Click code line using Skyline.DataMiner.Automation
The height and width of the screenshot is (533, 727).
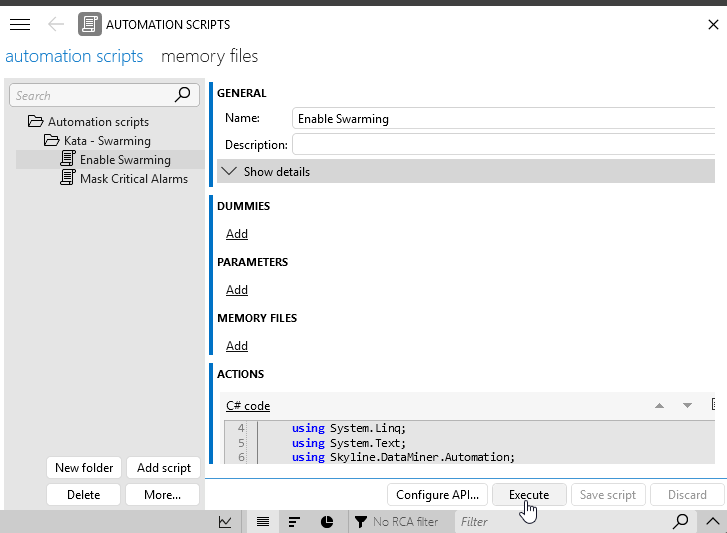click(403, 457)
